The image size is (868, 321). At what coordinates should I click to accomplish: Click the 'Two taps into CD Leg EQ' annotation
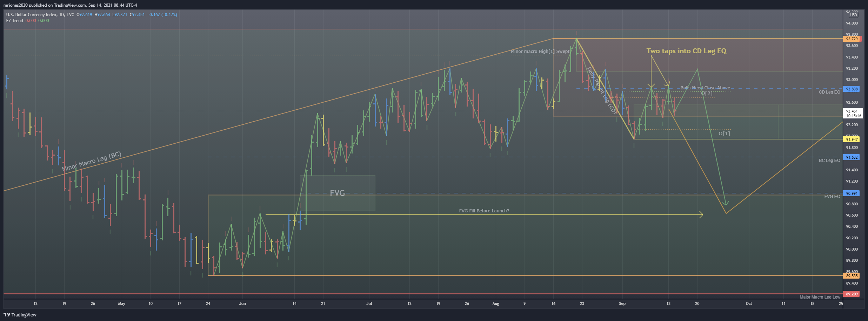click(686, 51)
